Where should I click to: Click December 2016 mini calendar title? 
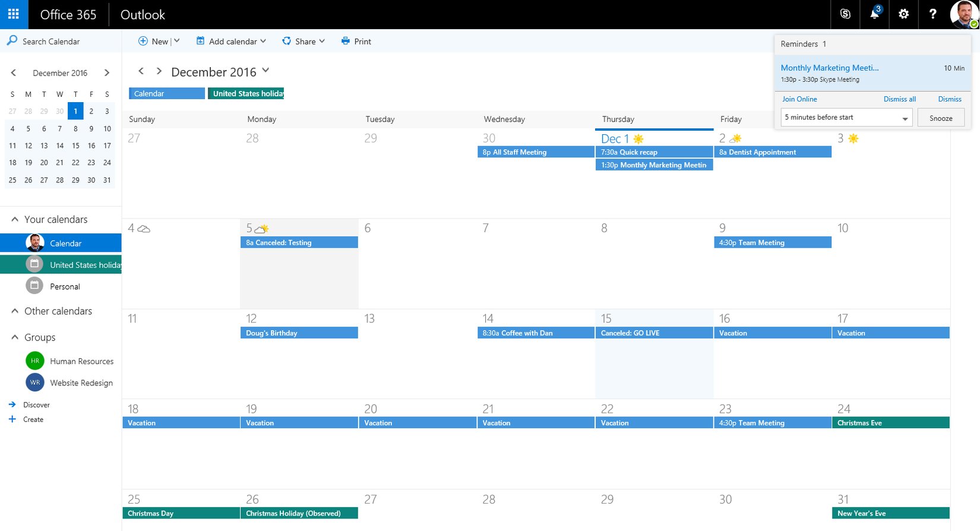(x=60, y=73)
